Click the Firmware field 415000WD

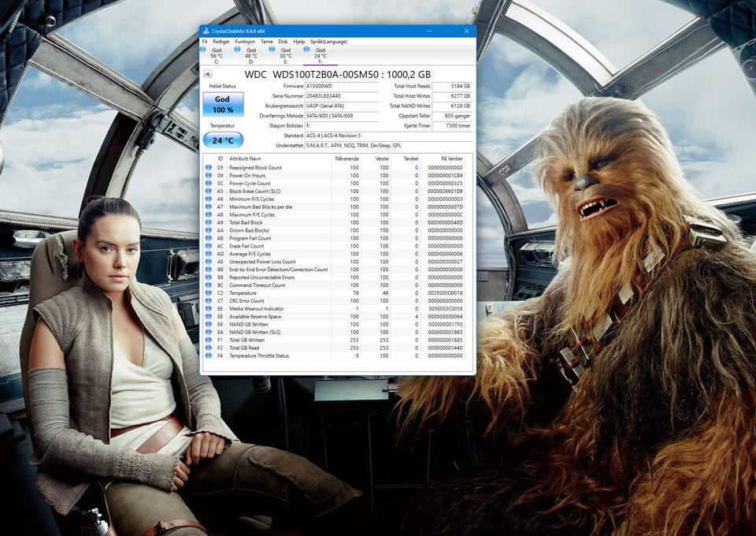[341, 86]
